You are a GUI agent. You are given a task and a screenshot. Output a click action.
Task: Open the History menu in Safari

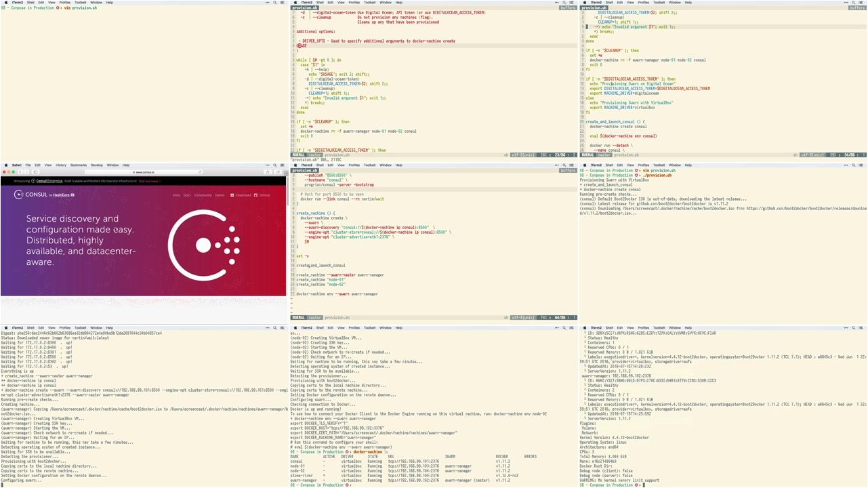pyautogui.click(x=61, y=165)
